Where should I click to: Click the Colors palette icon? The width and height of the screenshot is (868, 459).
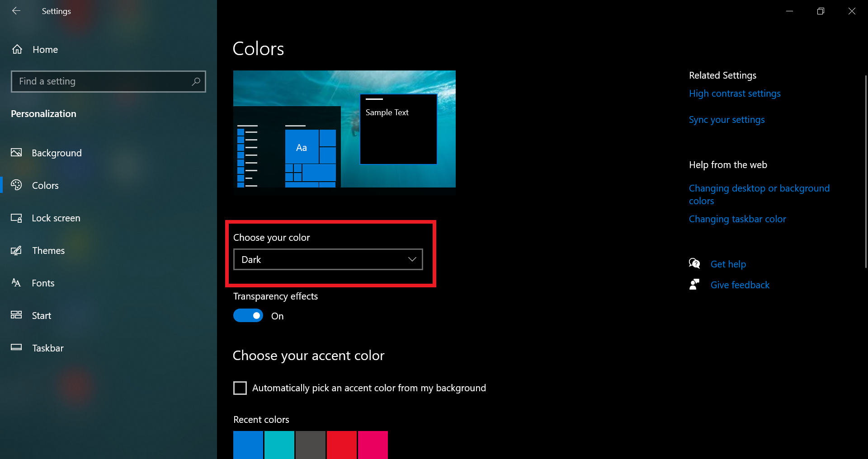tap(16, 185)
